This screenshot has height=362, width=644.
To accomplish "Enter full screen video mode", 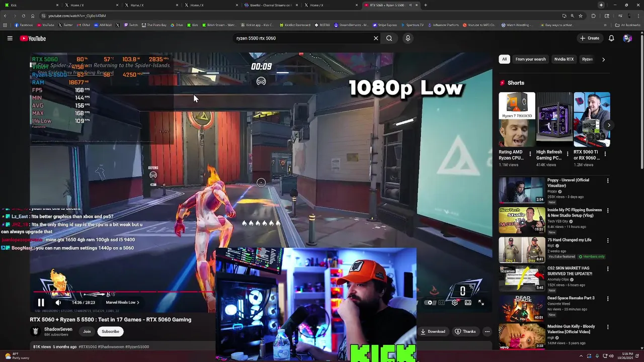I will 481,302.
